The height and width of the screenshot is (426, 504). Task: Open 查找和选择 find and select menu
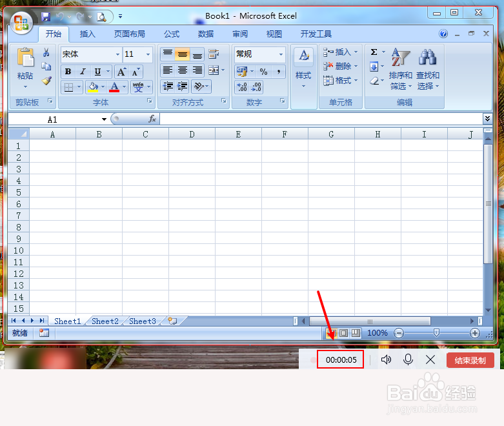pyautogui.click(x=428, y=70)
